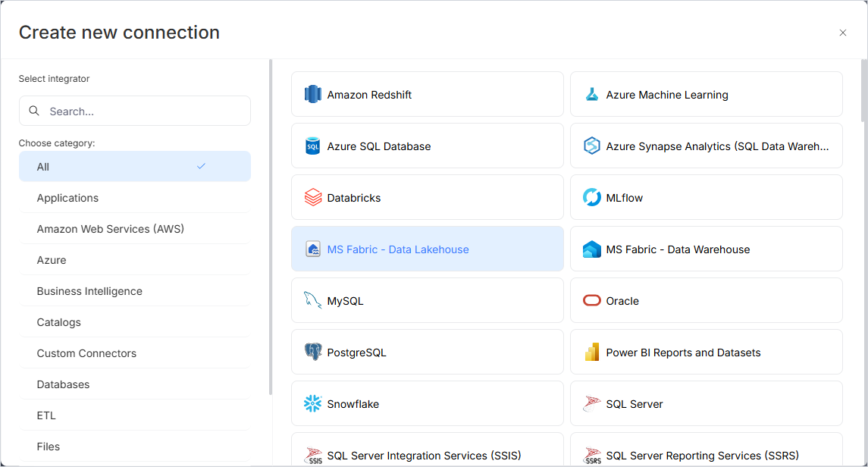Click the Amazon Redshift connector icon

coord(313,95)
